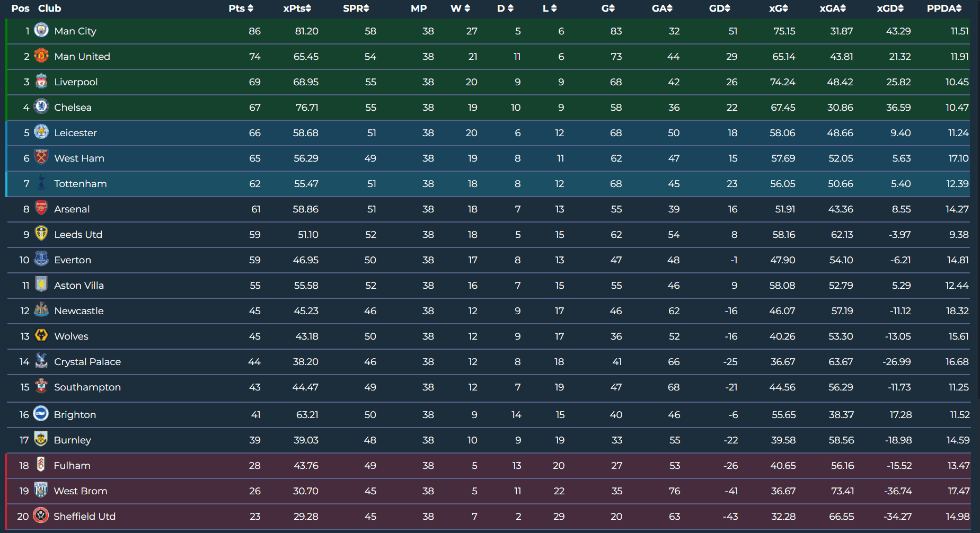Click the Liverpool club crest
980x533 pixels.
(x=41, y=81)
